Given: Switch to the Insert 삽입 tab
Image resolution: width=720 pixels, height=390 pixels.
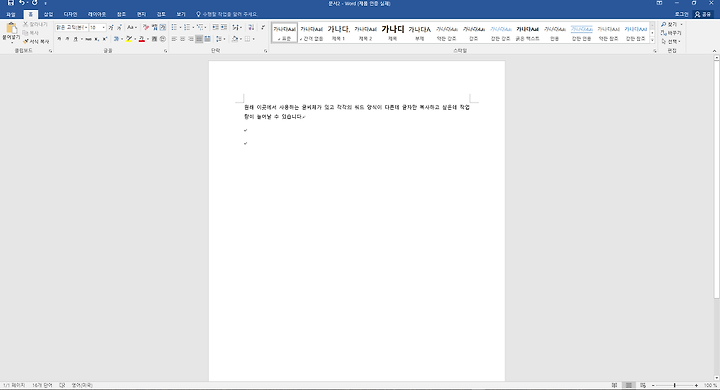Looking at the screenshot, I should click(x=48, y=14).
